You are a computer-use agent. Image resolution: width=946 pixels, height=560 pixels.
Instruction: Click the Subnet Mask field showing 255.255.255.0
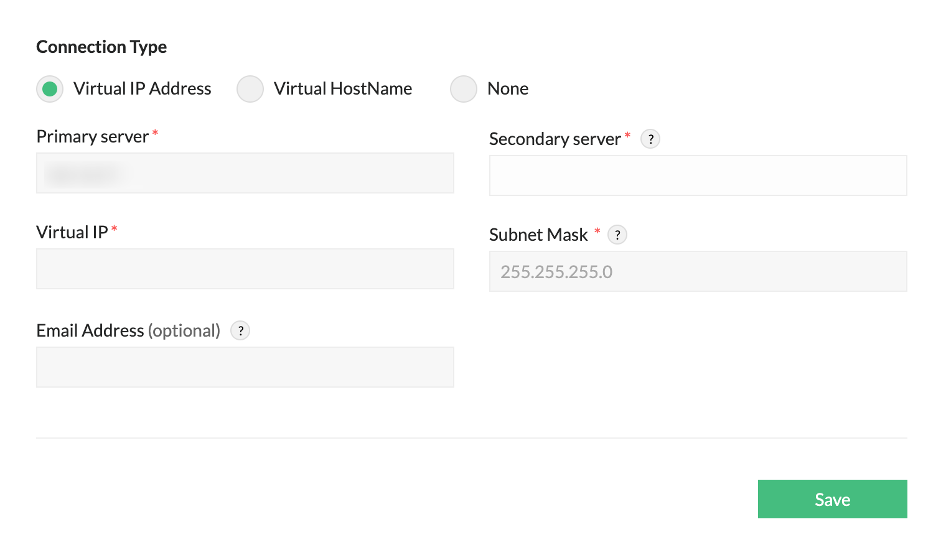click(698, 271)
